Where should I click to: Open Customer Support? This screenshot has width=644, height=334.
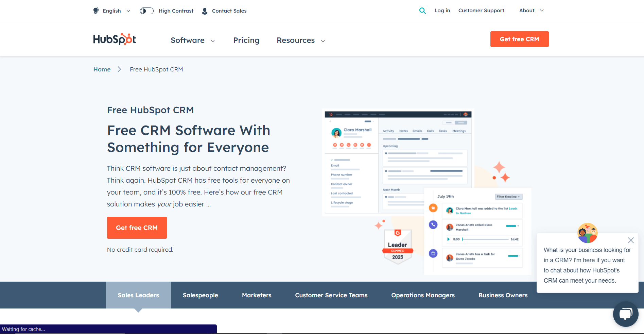481,11
